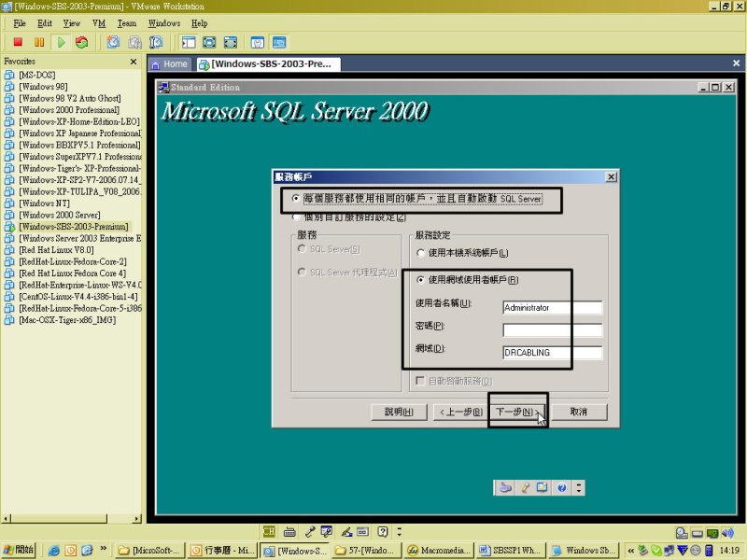Open the Windows menu
The image size is (747, 560).
pos(164,23)
